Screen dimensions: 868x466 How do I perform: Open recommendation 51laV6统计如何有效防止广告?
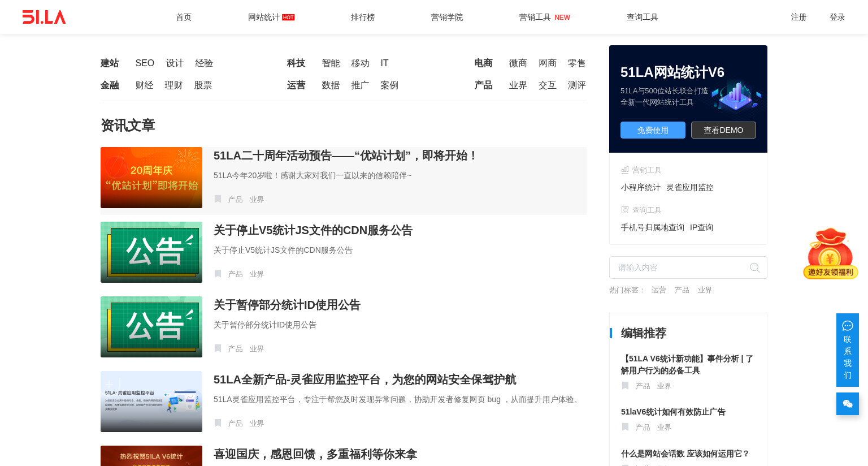click(673, 412)
